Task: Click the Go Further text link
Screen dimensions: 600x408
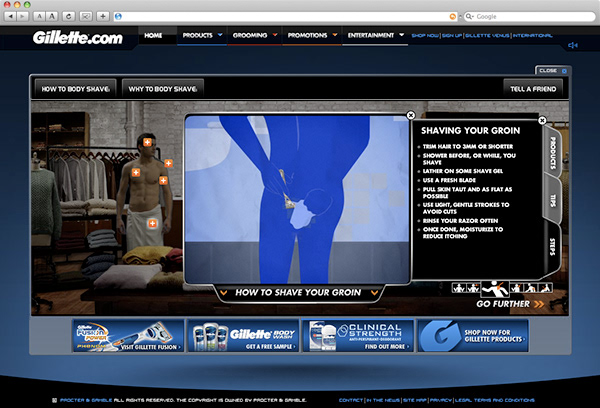Action: tap(503, 304)
